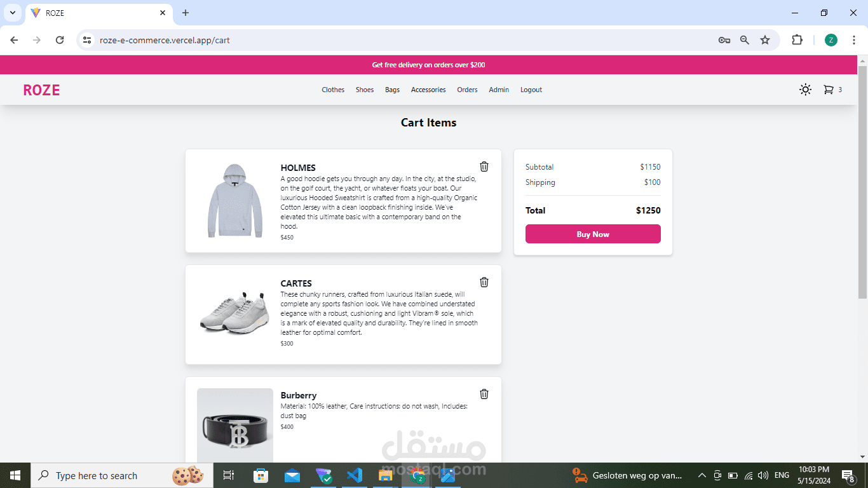Bookmark this page with the star icon
Viewport: 868px width, 488px height.
pos(765,40)
